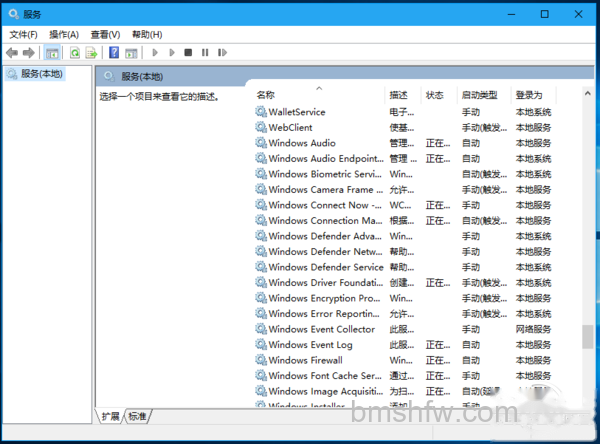Toggle the show/hide console tree icon
This screenshot has height=444, width=600.
[52, 52]
